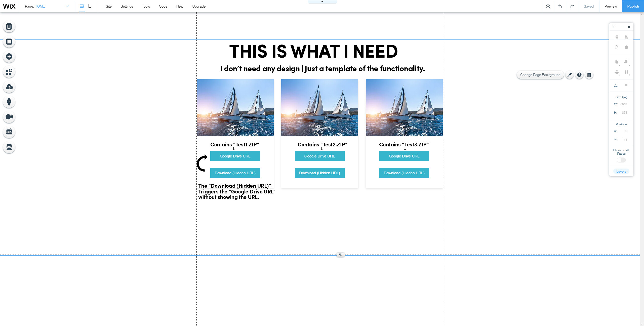
Task: Click the Publish button
Action: click(633, 6)
